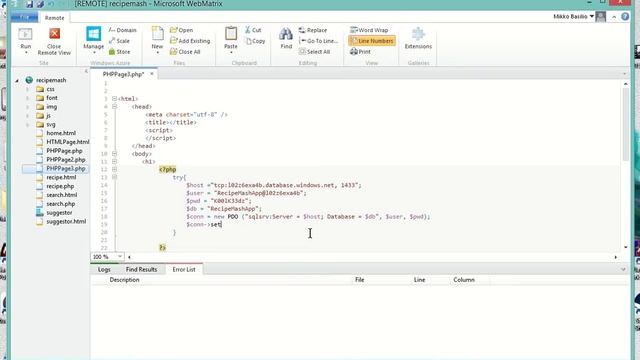
Task: Click the editor horizontal scrollbar
Action: pos(372,257)
